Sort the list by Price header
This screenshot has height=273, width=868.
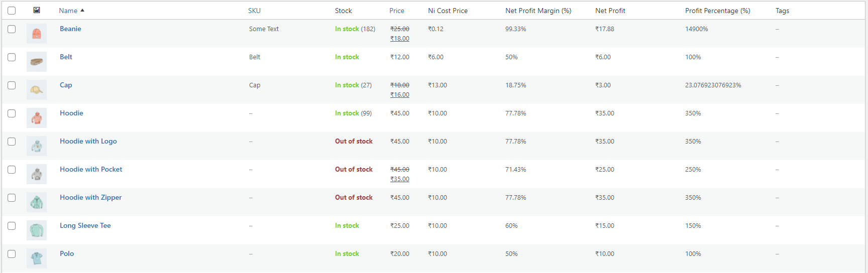pyautogui.click(x=396, y=11)
